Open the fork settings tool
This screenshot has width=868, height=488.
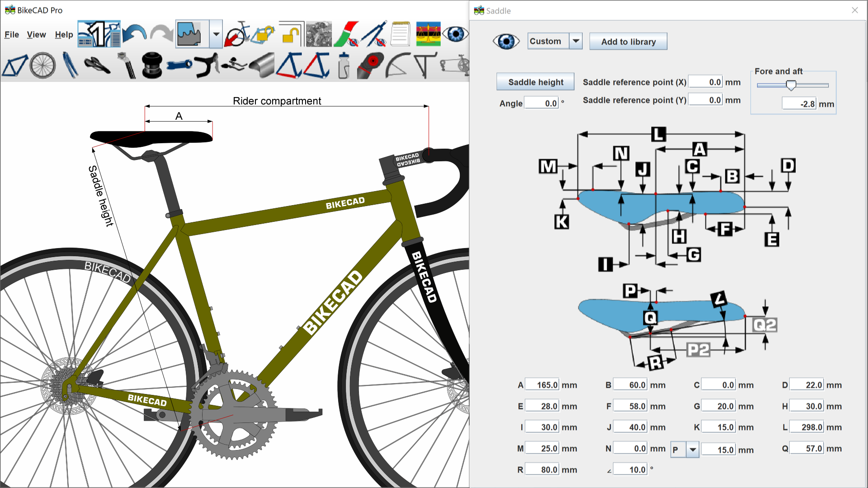70,66
